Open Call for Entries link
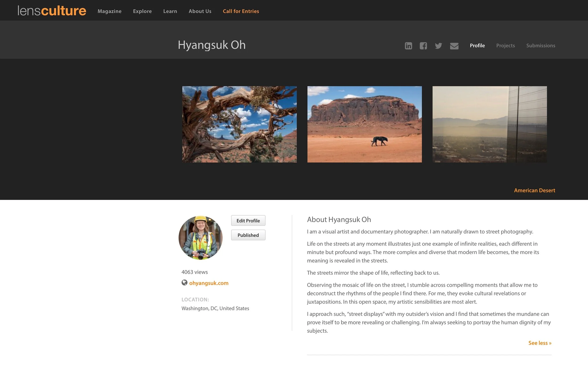 tap(241, 11)
